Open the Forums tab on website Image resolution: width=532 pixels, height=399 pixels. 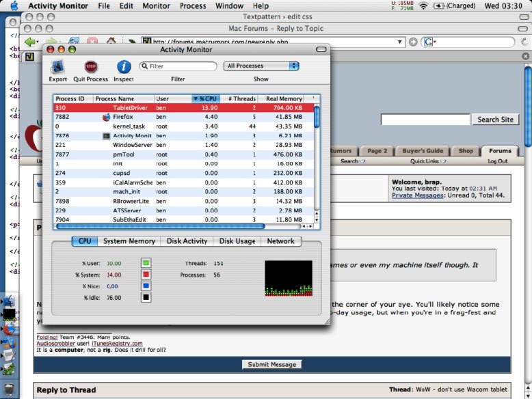(x=500, y=151)
